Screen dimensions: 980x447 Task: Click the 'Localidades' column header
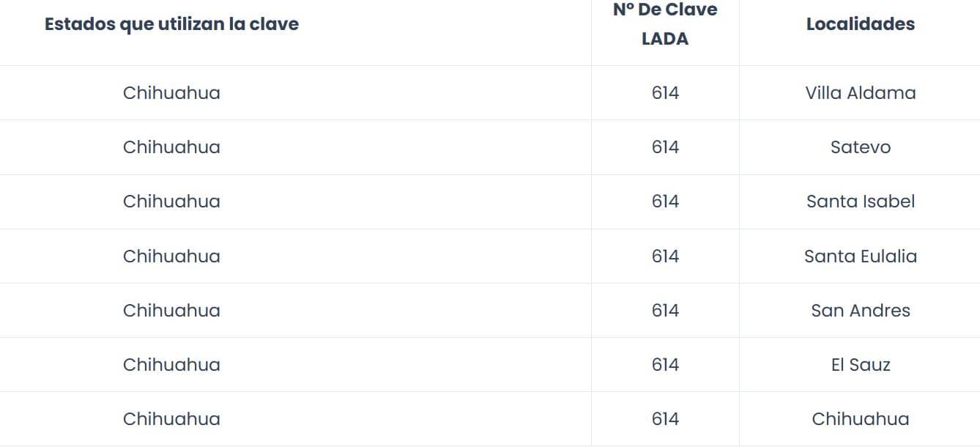(860, 24)
